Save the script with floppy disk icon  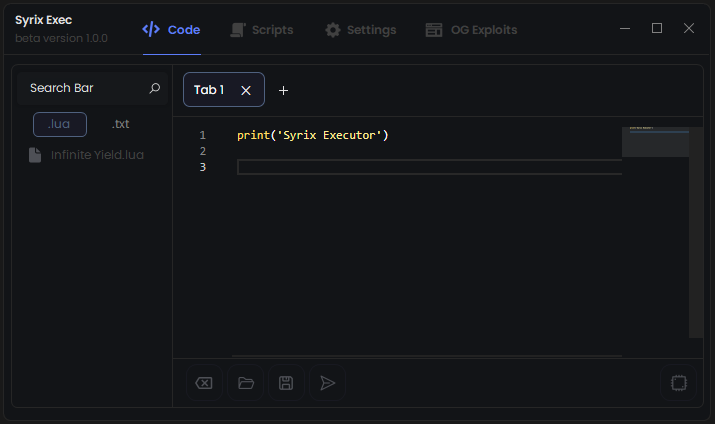[x=286, y=383]
